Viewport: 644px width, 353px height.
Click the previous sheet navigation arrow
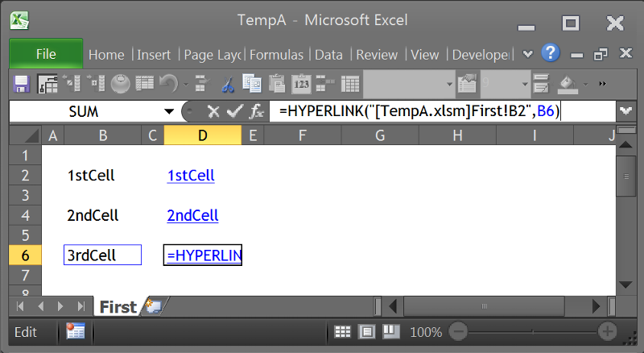coord(40,306)
